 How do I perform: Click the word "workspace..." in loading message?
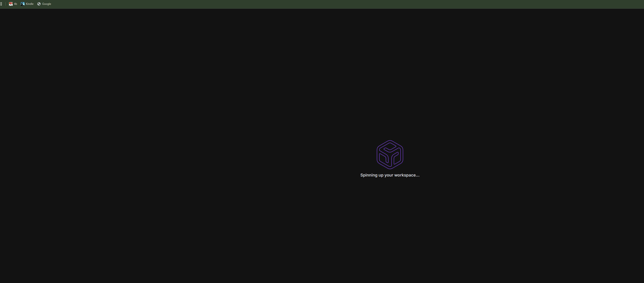click(x=407, y=175)
